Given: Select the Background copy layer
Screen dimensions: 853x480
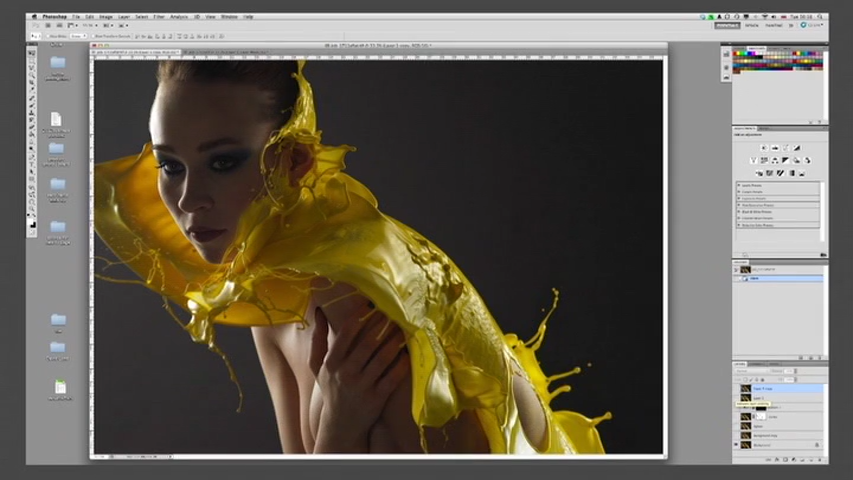Looking at the screenshot, I should click(779, 436).
